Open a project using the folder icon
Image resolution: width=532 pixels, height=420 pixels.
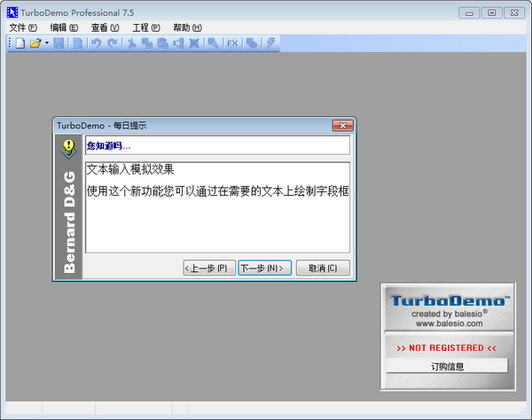tap(35, 43)
